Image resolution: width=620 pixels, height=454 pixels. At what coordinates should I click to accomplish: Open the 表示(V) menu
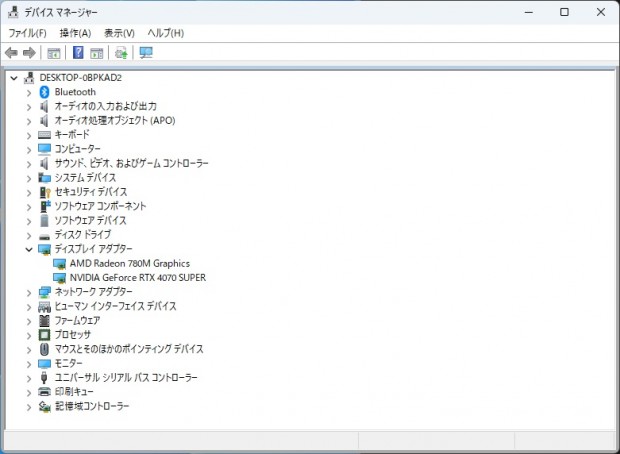click(119, 33)
